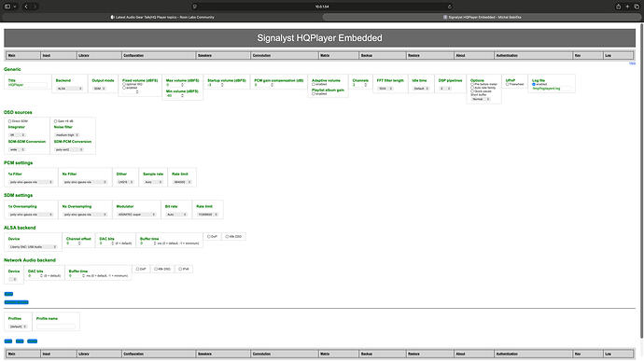
Task: Enable the Direct SDM checkbox
Action: point(10,121)
